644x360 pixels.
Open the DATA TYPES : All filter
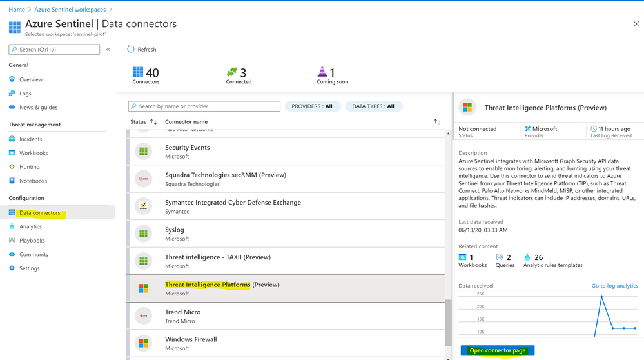[x=373, y=106]
